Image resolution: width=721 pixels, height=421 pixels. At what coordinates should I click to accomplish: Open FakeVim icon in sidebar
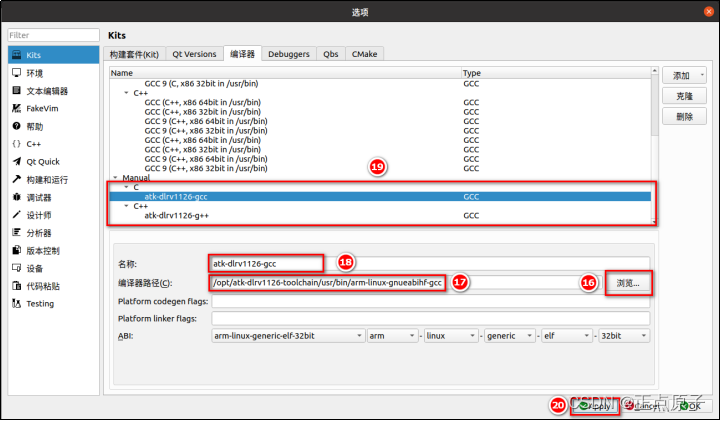click(x=17, y=108)
